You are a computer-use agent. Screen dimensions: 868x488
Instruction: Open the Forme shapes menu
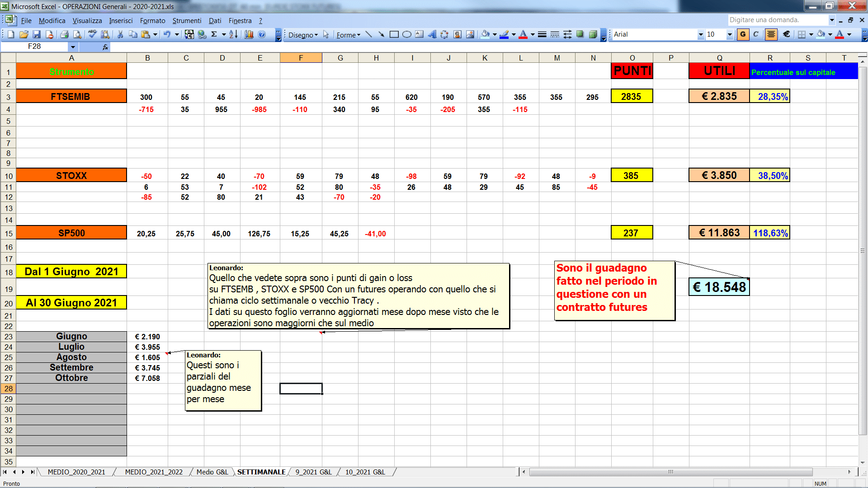click(x=348, y=35)
